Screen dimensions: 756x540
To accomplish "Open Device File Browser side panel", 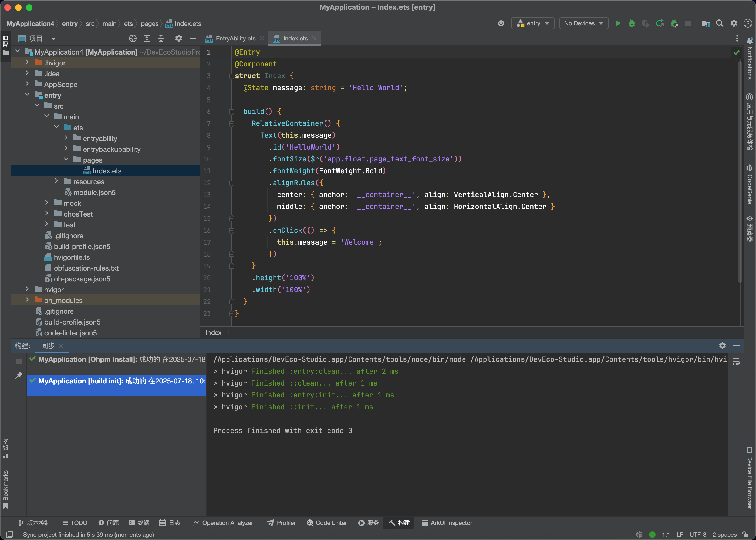I will (x=750, y=478).
